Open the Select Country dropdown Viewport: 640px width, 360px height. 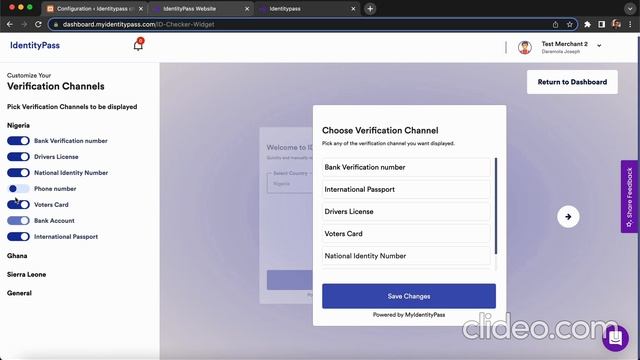290,182
